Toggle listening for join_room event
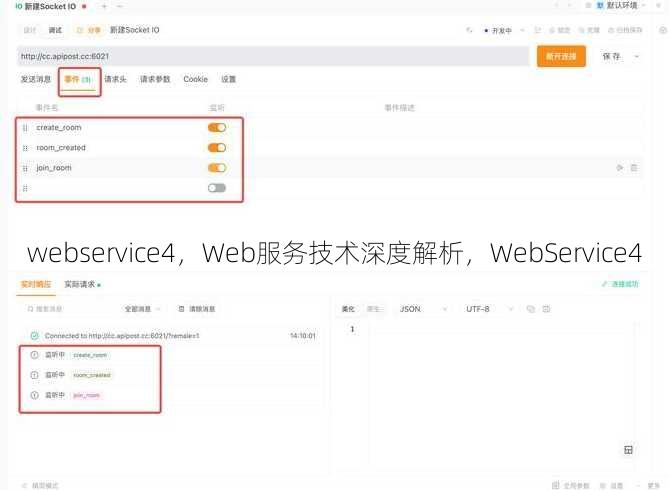The image size is (669, 490). pyautogui.click(x=217, y=168)
